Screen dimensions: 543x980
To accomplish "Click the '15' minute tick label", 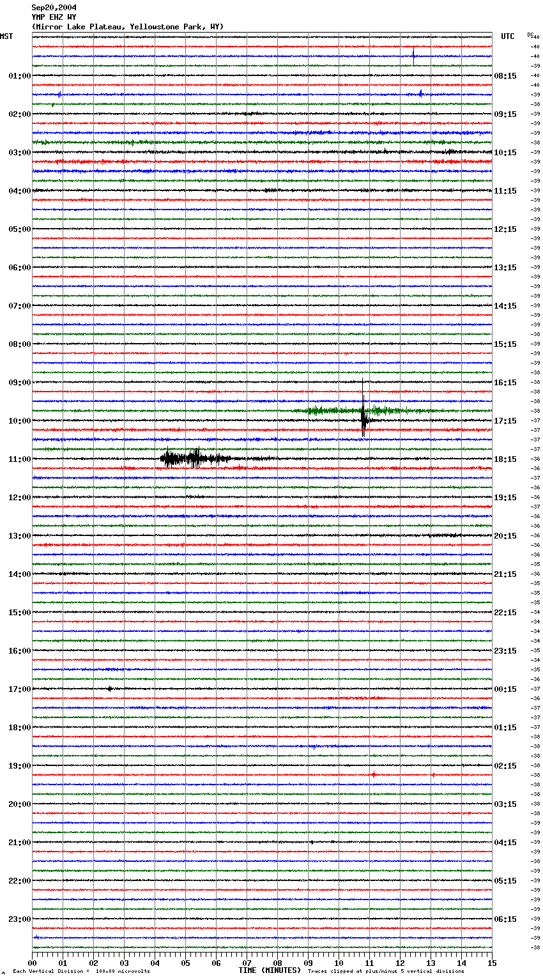I will coord(492,963).
